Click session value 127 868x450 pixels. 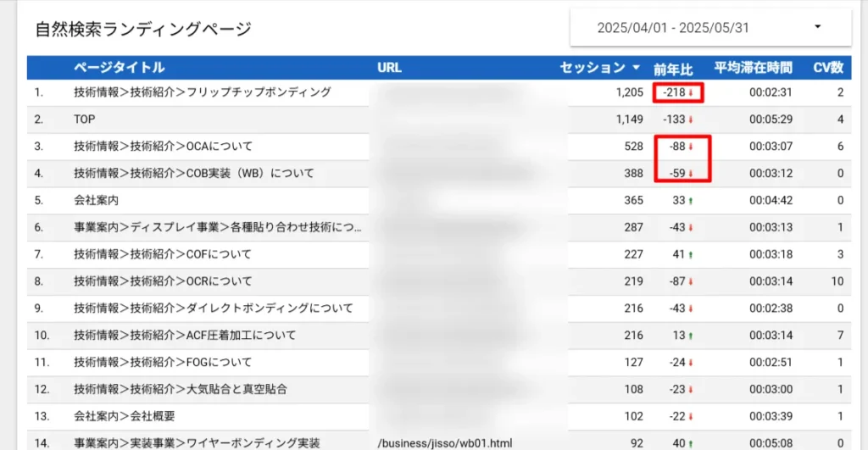tap(633, 362)
